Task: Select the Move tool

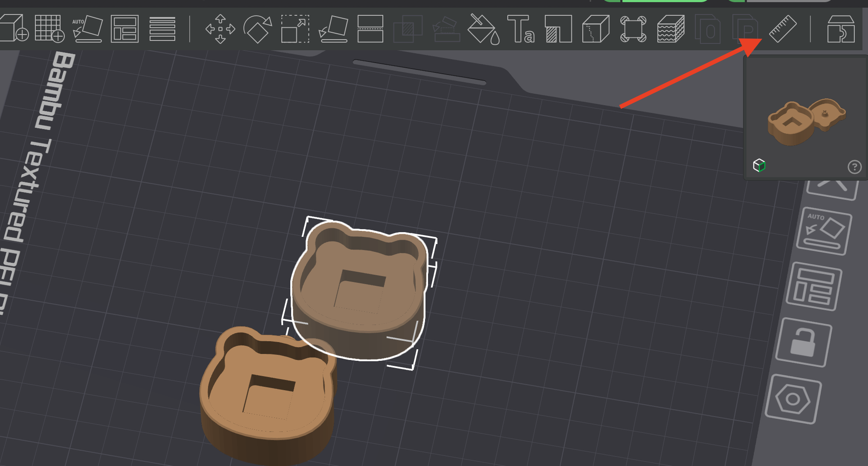Action: [x=220, y=29]
